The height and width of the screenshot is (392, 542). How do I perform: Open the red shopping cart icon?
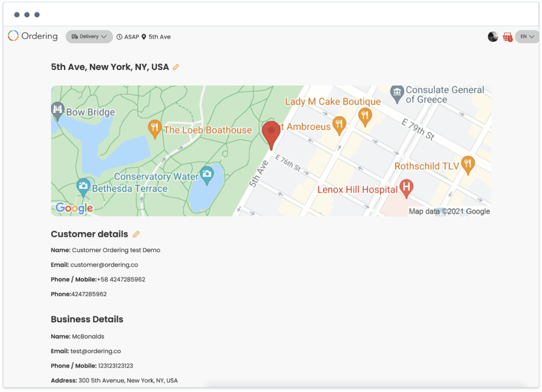tap(507, 37)
